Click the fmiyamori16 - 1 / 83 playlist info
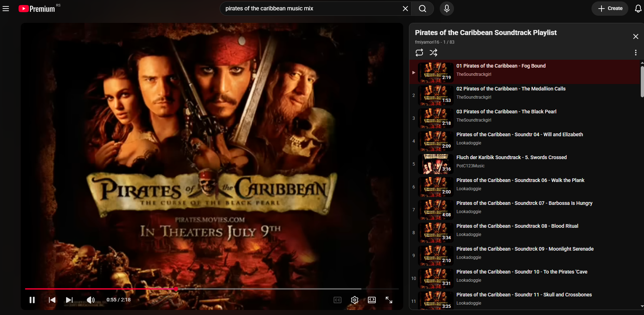The image size is (644, 315). pos(435,42)
